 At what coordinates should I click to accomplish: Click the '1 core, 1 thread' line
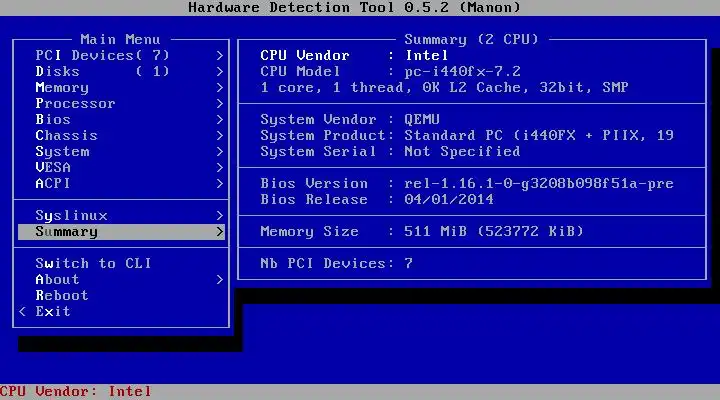point(444,88)
